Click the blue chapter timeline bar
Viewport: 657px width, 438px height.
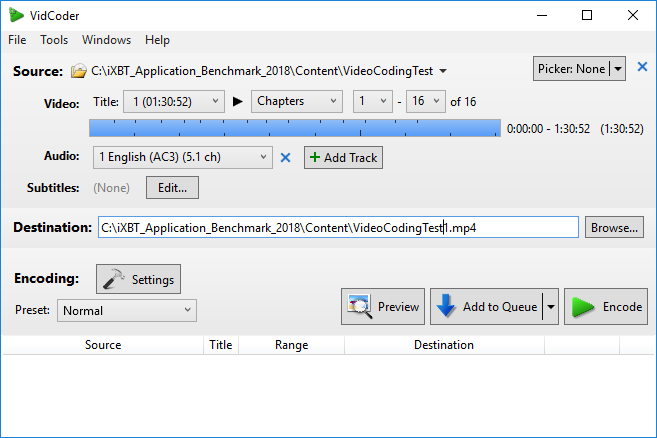point(295,128)
